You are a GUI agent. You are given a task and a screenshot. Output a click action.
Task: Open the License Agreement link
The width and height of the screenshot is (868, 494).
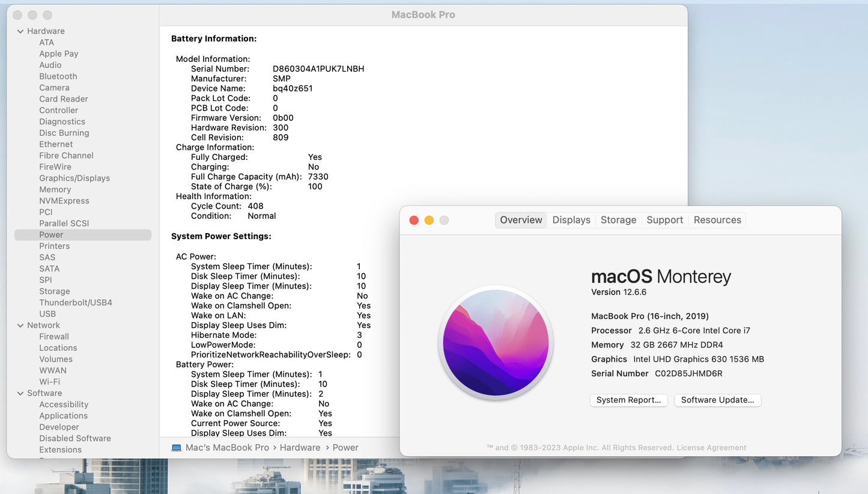711,448
